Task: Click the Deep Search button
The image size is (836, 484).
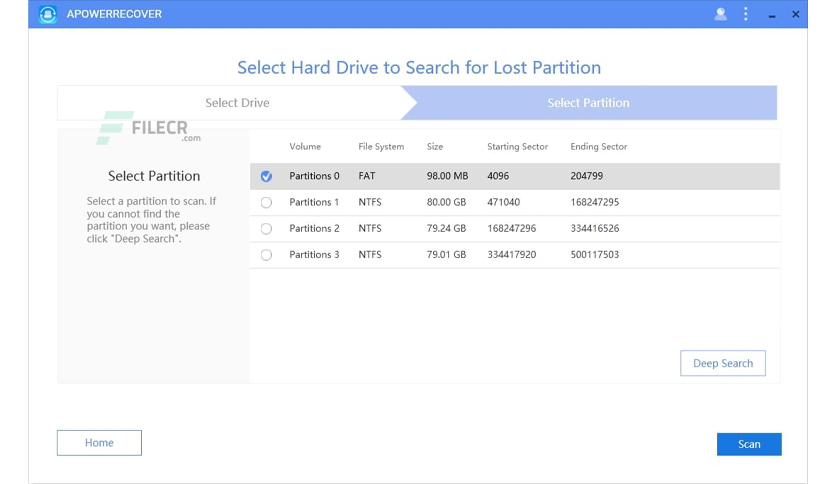Action: (723, 363)
